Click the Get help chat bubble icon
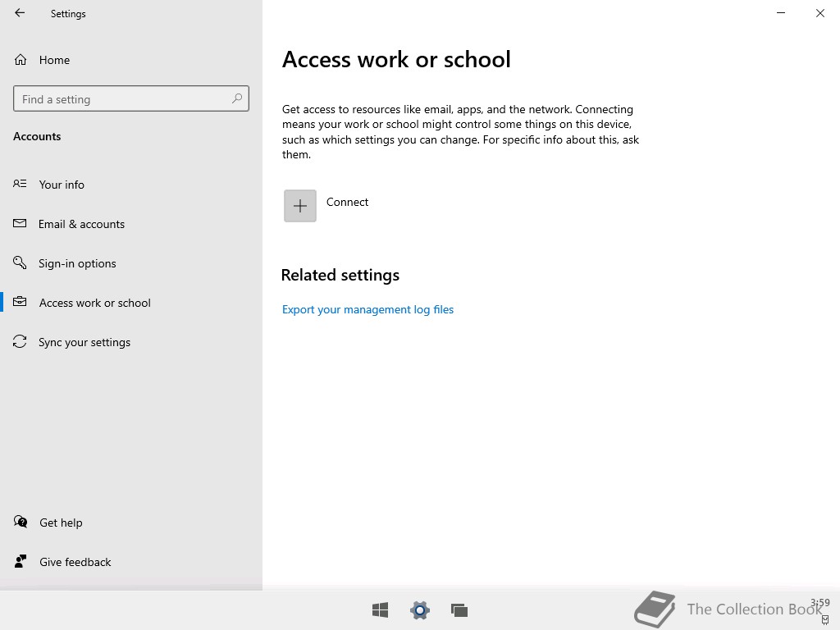This screenshot has height=630, width=840. point(21,522)
